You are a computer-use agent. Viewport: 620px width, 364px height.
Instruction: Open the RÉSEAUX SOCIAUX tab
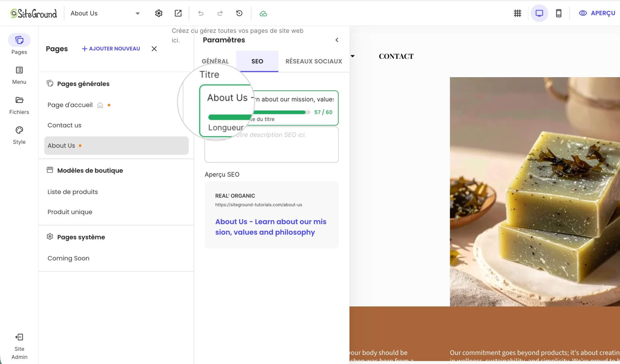(x=314, y=61)
